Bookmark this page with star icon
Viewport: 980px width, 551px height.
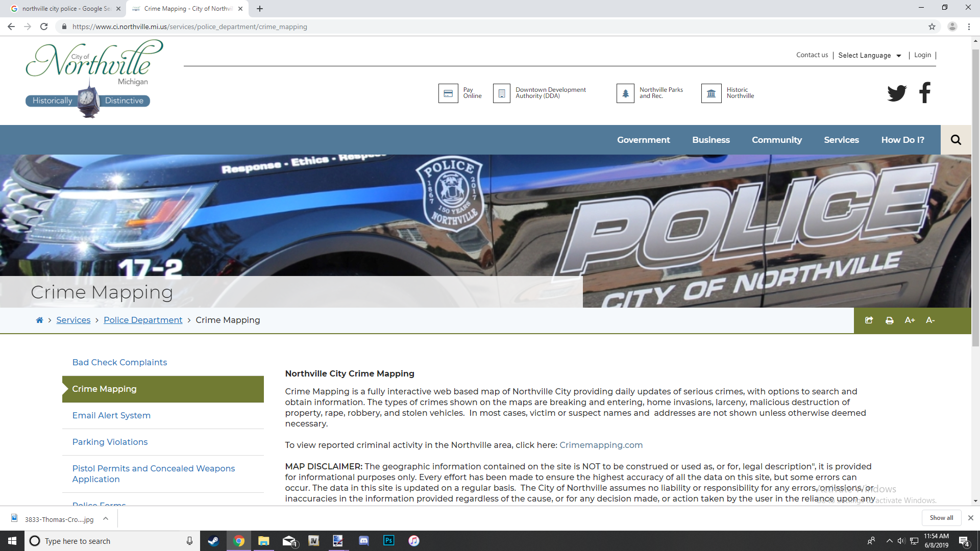pyautogui.click(x=932, y=27)
